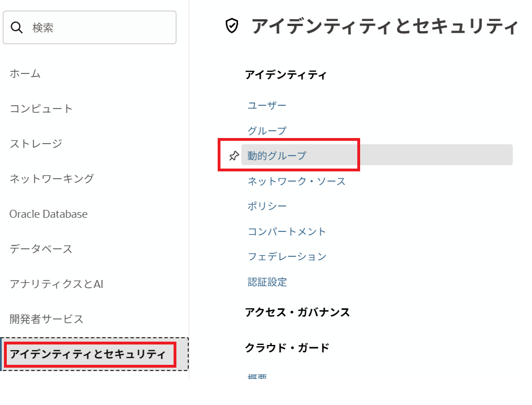The image size is (532, 405).
Task: Open the グループ link
Action: [267, 131]
